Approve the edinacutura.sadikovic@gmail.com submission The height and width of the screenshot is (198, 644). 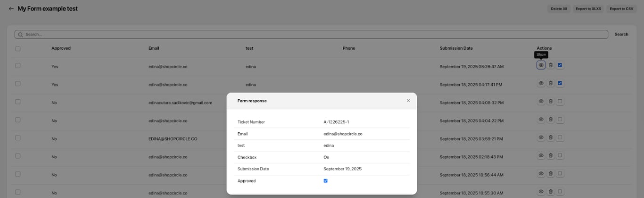click(x=560, y=101)
